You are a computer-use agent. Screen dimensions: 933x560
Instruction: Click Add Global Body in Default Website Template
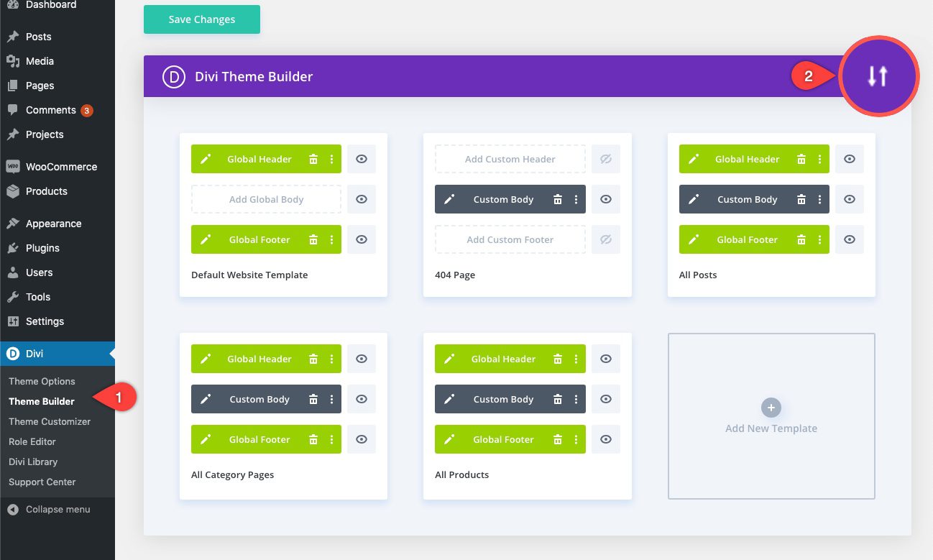[x=266, y=199]
